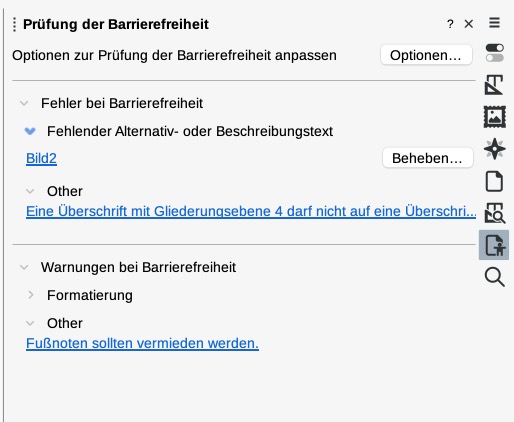Viewport: 514px width, 422px height.
Task: Click the Beheben… button for Bild2
Action: click(428, 158)
